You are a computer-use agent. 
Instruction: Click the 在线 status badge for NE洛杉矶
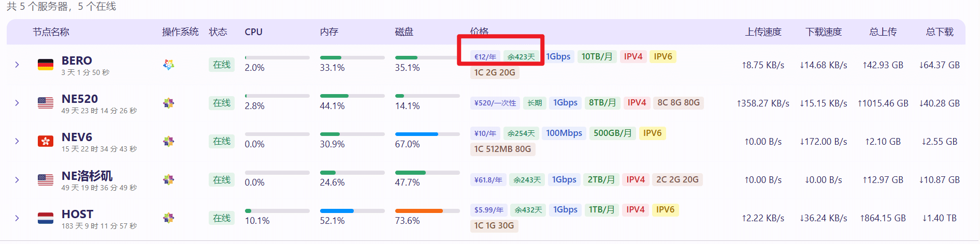[x=222, y=180]
